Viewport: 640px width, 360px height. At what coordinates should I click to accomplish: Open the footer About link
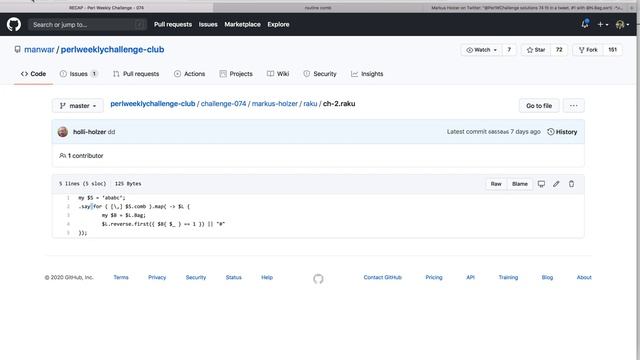point(584,278)
